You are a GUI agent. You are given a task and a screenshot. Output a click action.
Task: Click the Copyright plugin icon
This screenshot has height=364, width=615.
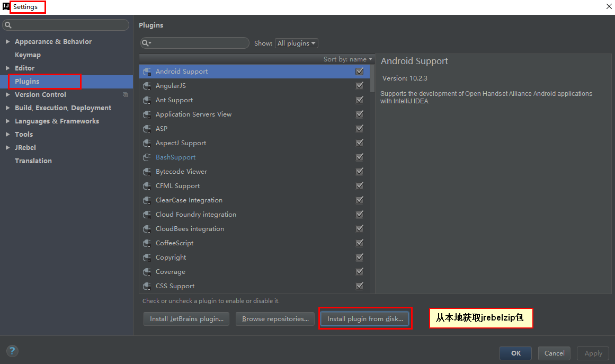pyautogui.click(x=147, y=258)
